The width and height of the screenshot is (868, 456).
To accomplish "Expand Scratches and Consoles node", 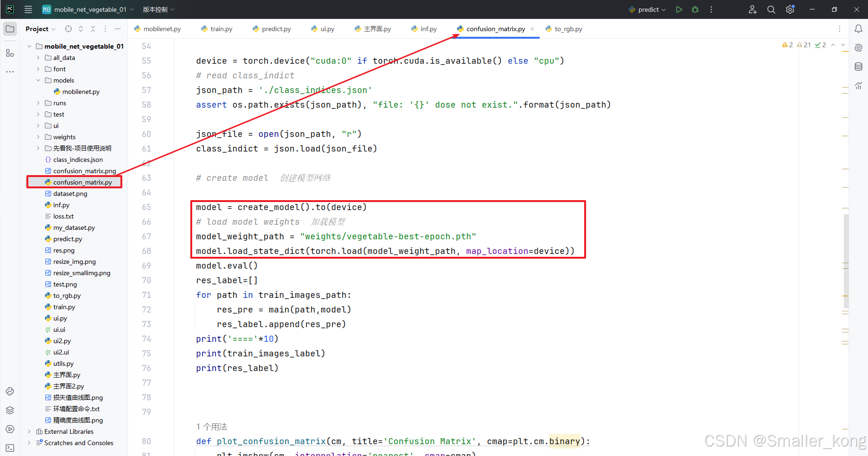I will pyautogui.click(x=29, y=443).
